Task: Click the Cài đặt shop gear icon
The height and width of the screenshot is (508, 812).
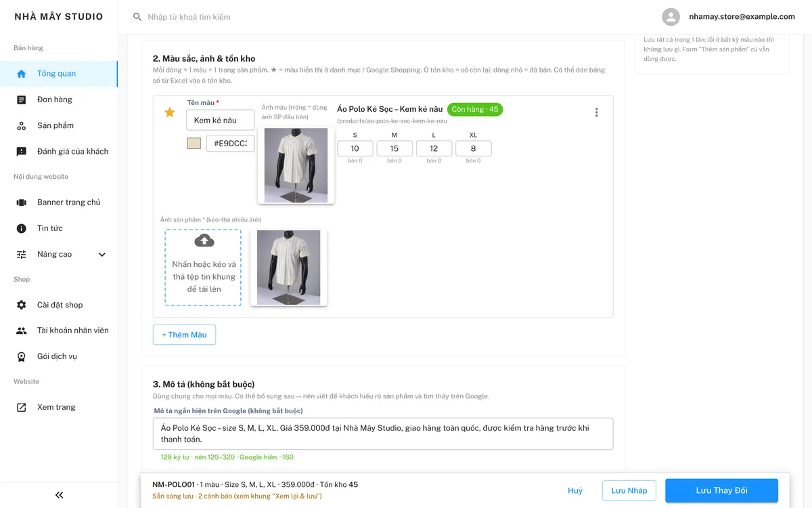Action: coord(22,305)
